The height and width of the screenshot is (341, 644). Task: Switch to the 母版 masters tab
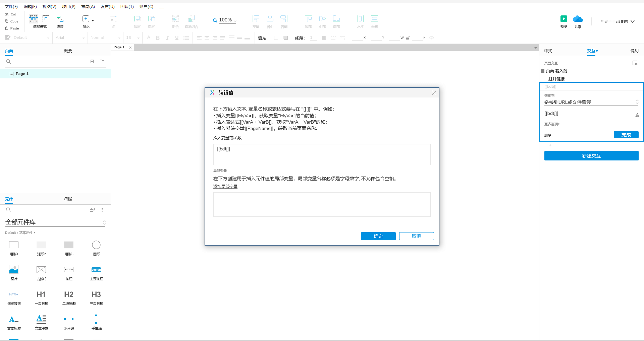68,199
